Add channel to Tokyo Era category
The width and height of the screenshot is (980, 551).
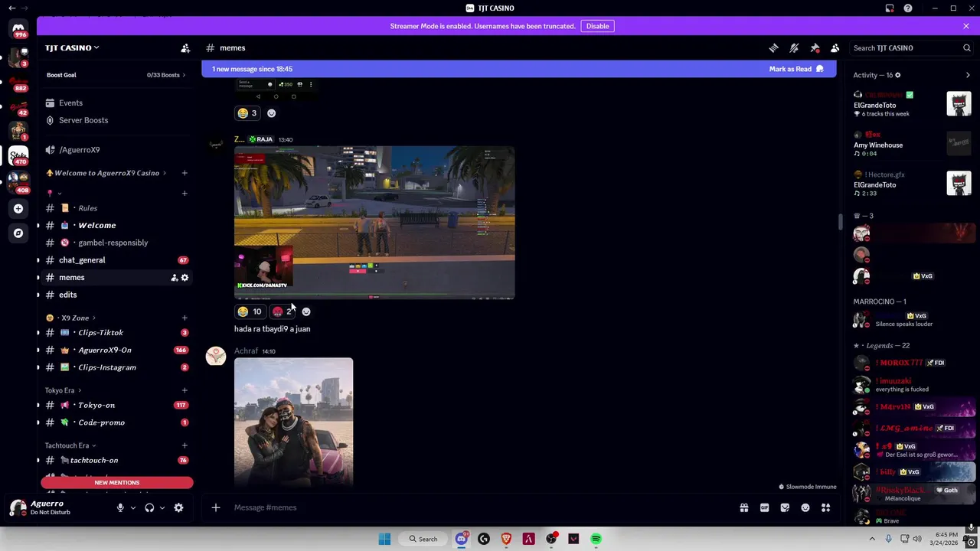pyautogui.click(x=185, y=390)
